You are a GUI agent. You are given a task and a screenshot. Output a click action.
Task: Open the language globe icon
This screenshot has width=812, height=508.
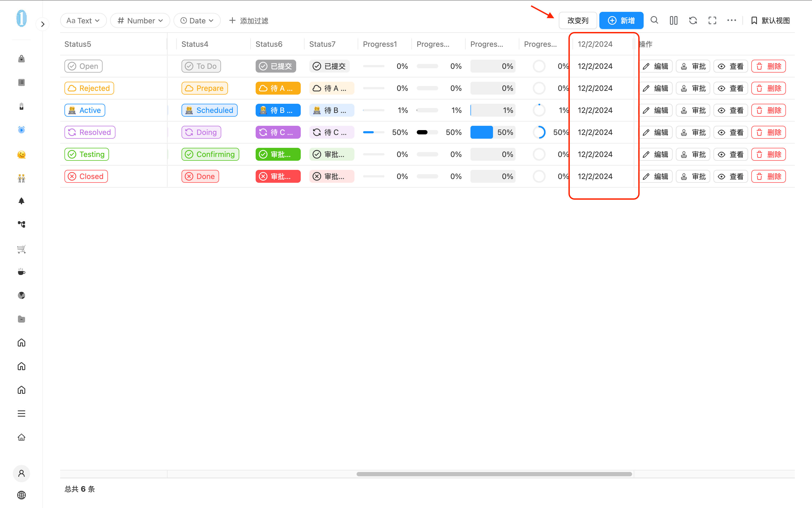[x=21, y=495]
